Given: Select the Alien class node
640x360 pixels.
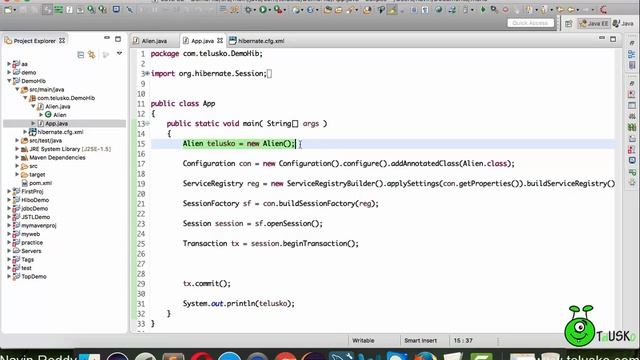Looking at the screenshot, I should pyautogui.click(x=60, y=115).
